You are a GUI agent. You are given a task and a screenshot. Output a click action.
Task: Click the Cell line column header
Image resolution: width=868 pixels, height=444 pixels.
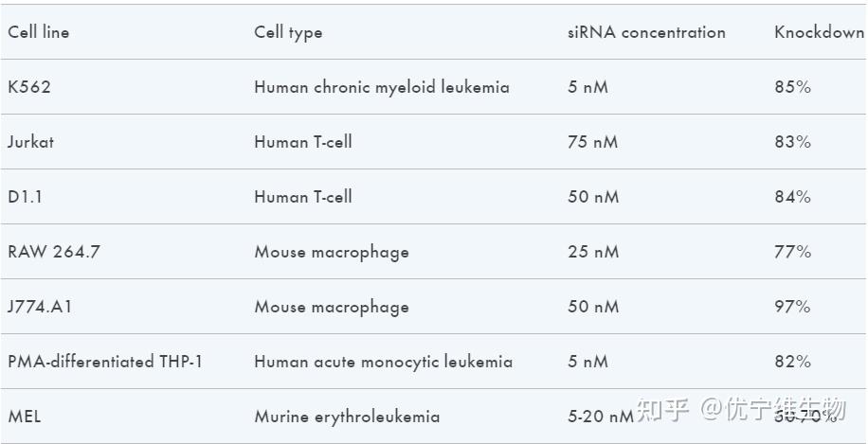pyautogui.click(x=39, y=32)
